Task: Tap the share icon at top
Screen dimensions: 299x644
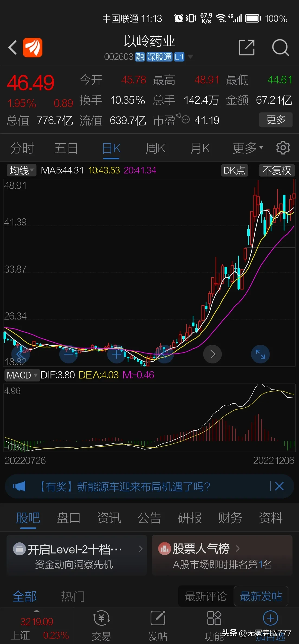Action: click(x=247, y=47)
